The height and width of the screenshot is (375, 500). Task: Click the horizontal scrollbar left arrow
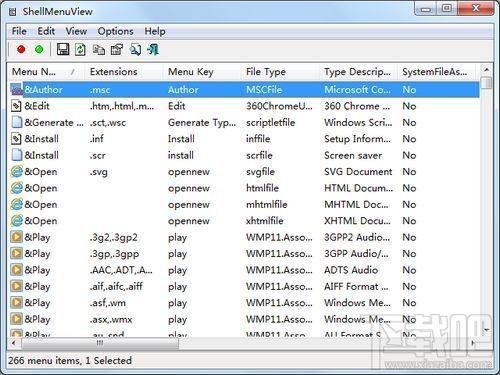tap(14, 343)
